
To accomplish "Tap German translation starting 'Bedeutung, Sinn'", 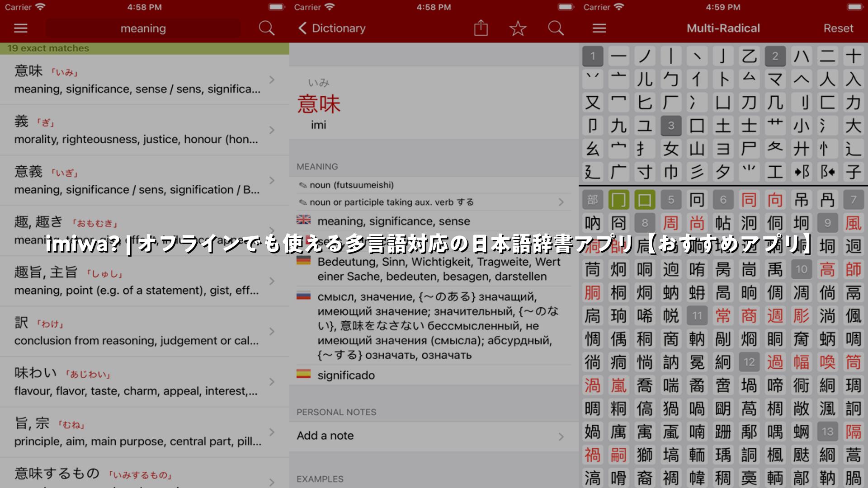I will [x=439, y=269].
